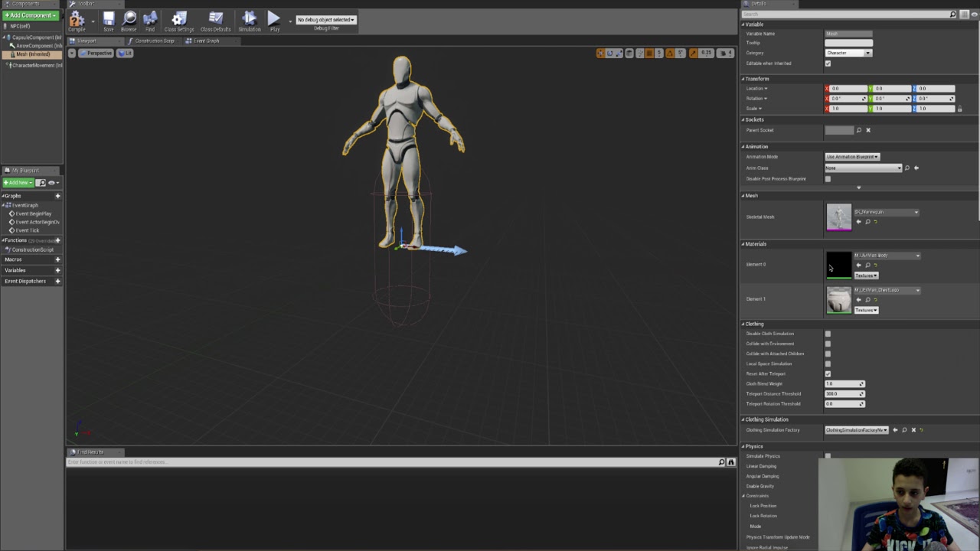Add a new function with Functions plus
This screenshot has width=980, height=551.
57,240
